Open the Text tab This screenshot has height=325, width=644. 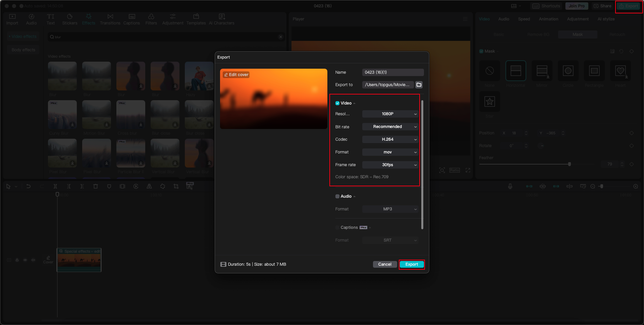(x=51, y=19)
